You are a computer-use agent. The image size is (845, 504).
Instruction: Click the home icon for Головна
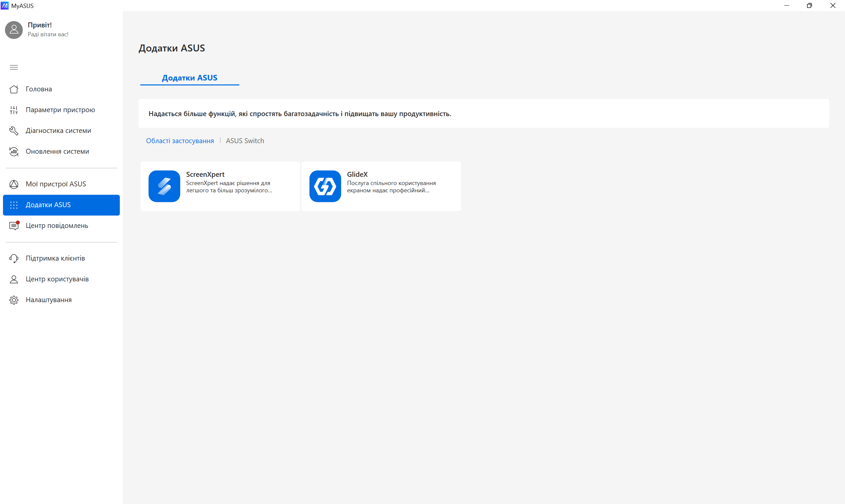coord(14,89)
